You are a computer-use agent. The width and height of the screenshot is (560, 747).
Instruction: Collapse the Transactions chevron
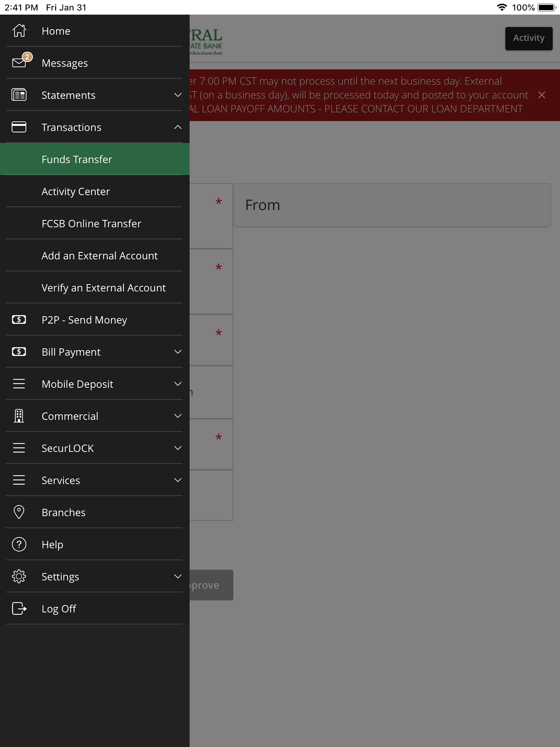178,127
